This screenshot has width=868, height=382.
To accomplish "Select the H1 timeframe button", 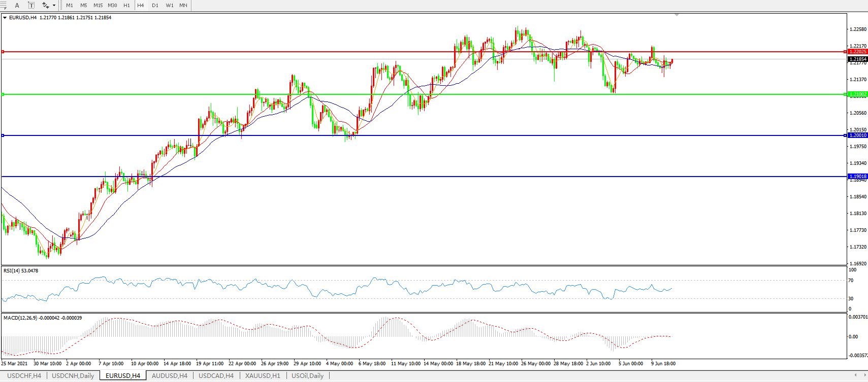I will pyautogui.click(x=126, y=6).
